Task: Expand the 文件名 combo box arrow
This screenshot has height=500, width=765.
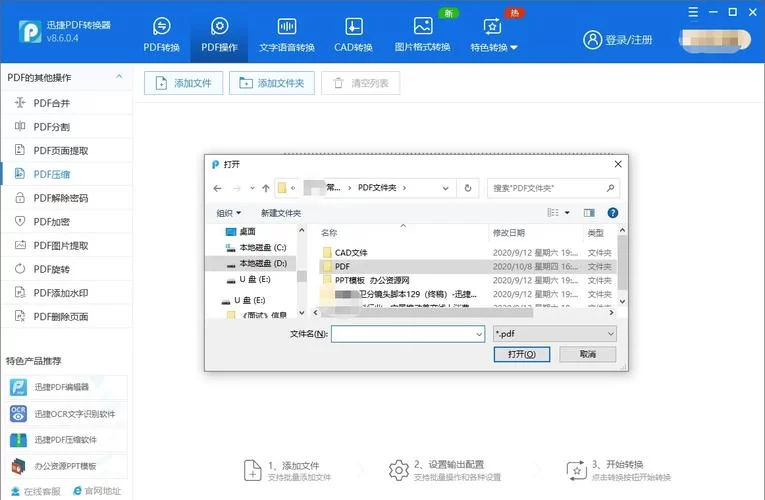Action: (479, 334)
